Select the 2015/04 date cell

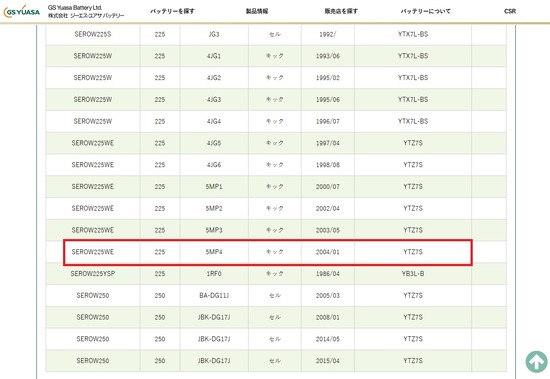pyautogui.click(x=328, y=361)
